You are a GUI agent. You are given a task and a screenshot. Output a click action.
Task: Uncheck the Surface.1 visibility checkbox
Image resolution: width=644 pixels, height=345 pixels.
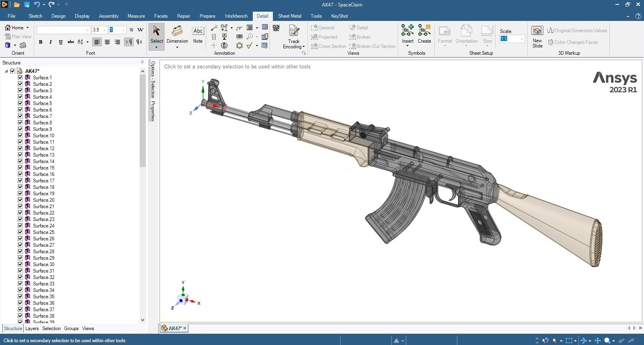pyautogui.click(x=20, y=78)
